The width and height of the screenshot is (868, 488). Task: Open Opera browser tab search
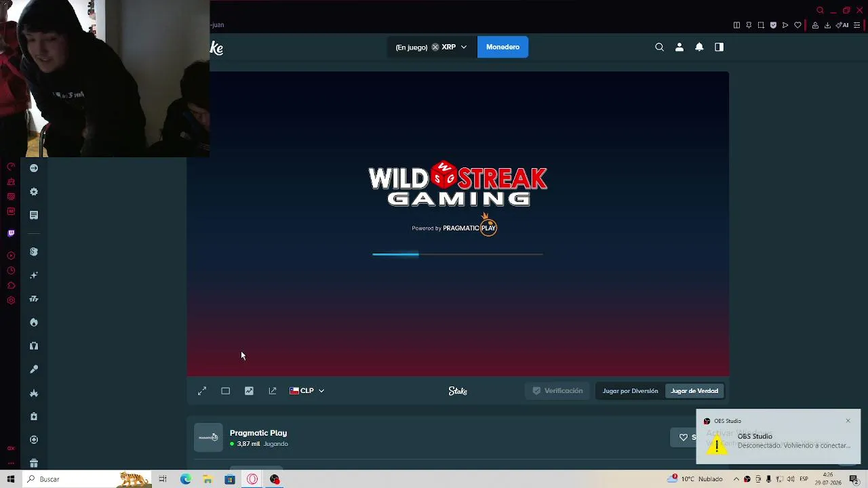[x=820, y=10]
